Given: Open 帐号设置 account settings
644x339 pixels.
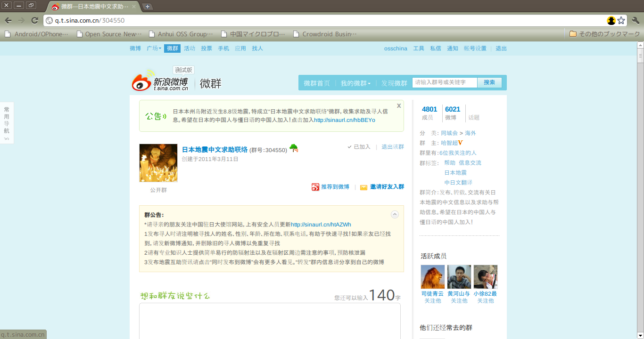Looking at the screenshot, I should pos(475,48).
